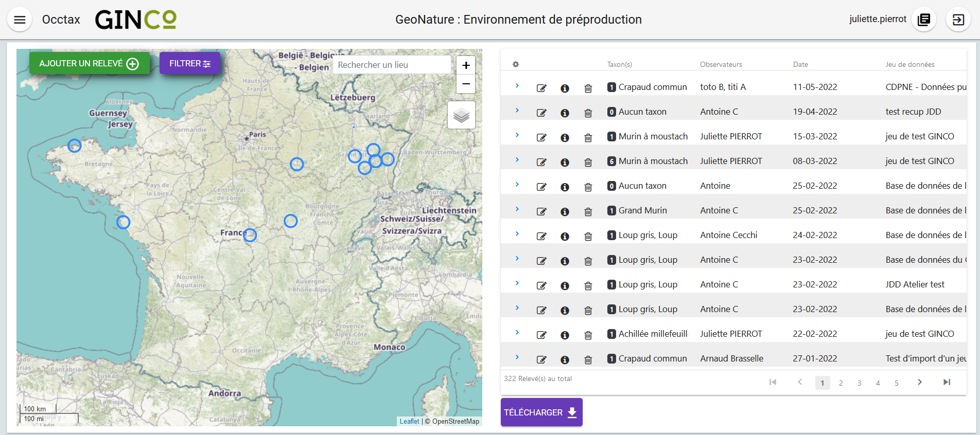The height and width of the screenshot is (435, 980).
Task: Edit the Arnaud Brasselle Crapaud commun relevé
Action: (541, 359)
